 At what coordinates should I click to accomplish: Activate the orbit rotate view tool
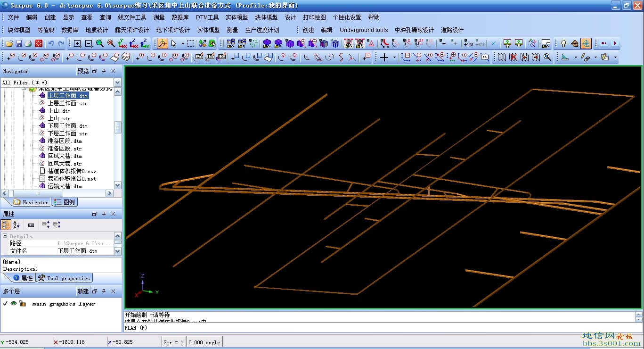163,43
